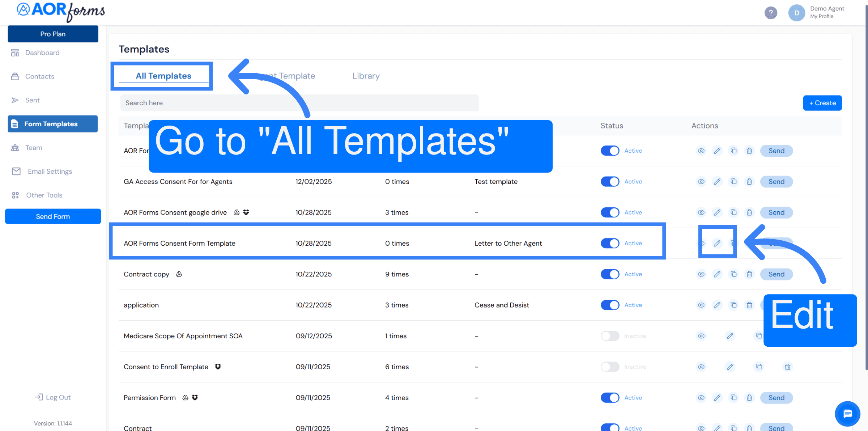Delete GA Access Consent For for Agents via trash icon
Screen dimensions: 868x431
(749, 181)
